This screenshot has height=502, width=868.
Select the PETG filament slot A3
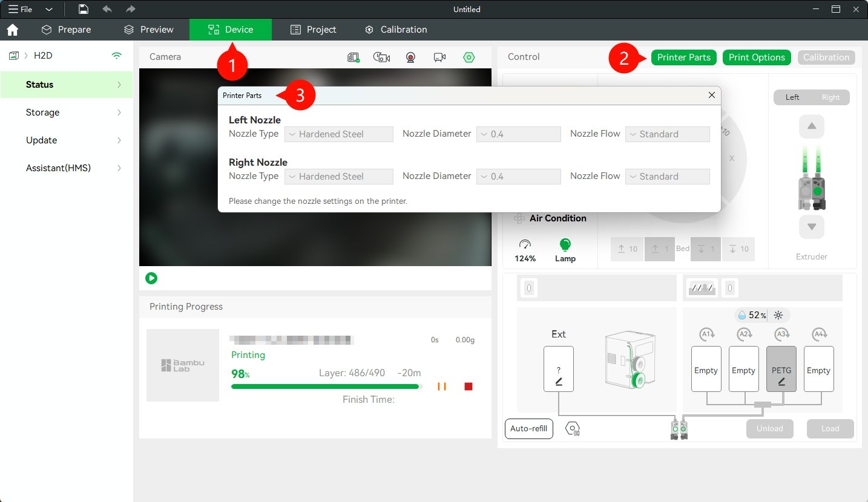click(x=781, y=369)
